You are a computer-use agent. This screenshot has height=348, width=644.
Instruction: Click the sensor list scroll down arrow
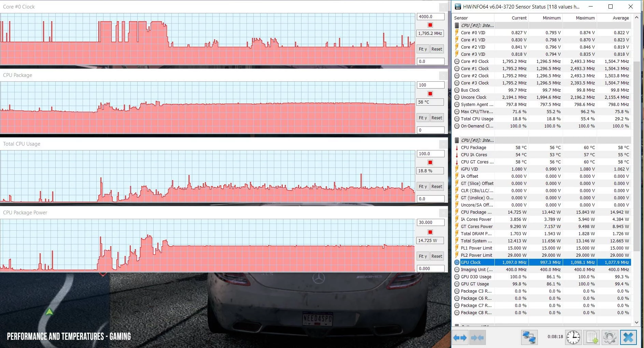point(636,322)
